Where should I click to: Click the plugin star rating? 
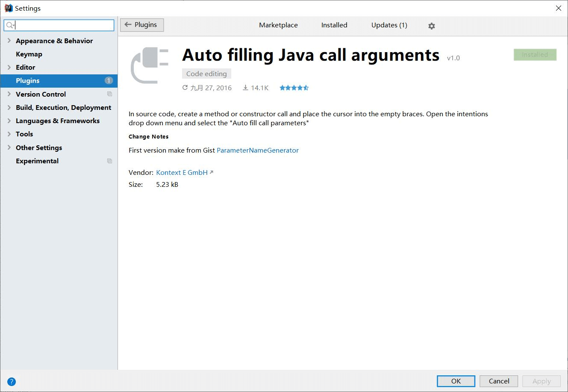(x=294, y=88)
